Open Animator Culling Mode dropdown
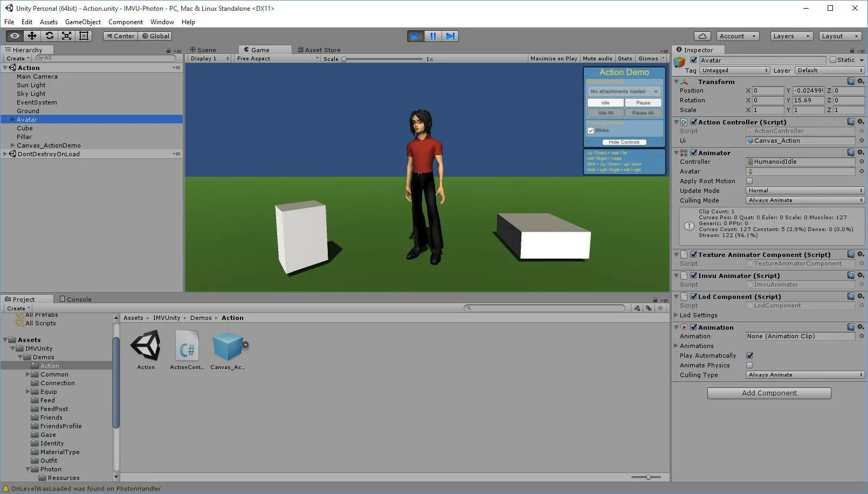Viewport: 868px width, 494px height. tap(805, 200)
